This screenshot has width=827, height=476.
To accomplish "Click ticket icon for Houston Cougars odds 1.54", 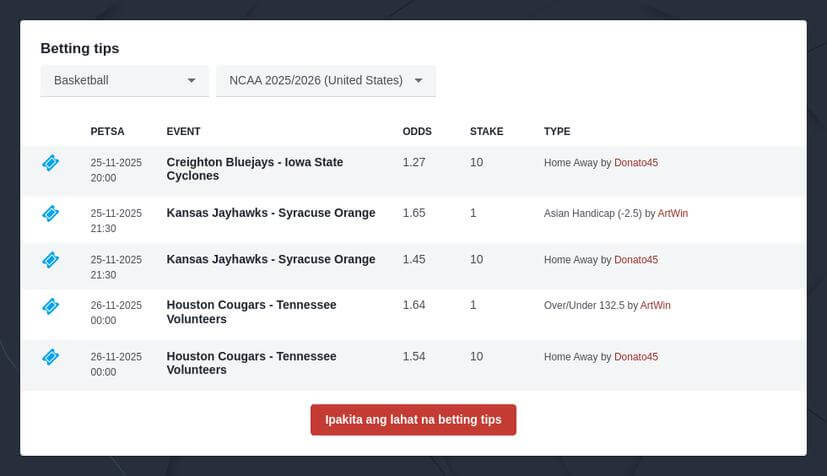I will tap(50, 357).
